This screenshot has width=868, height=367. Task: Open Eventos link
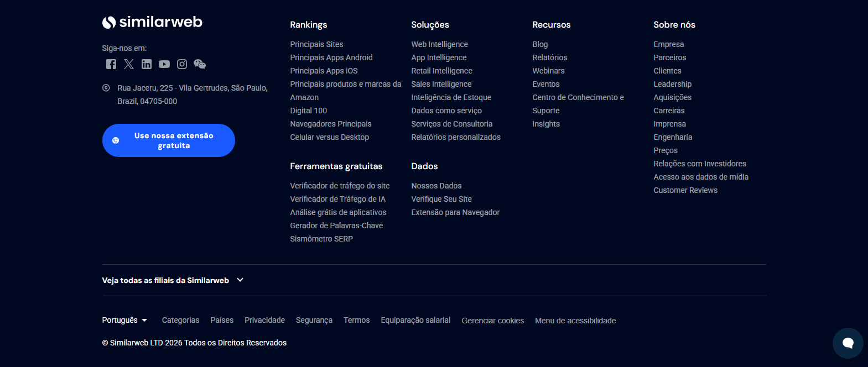(546, 84)
